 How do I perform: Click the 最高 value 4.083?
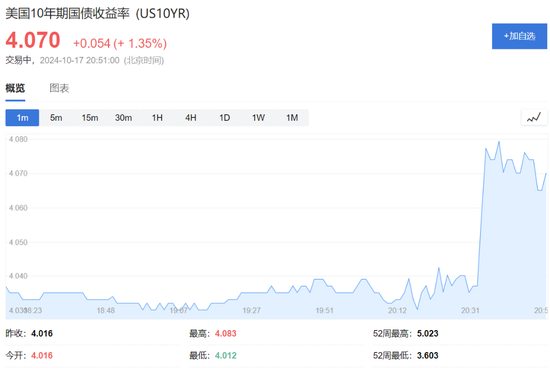[x=226, y=333]
